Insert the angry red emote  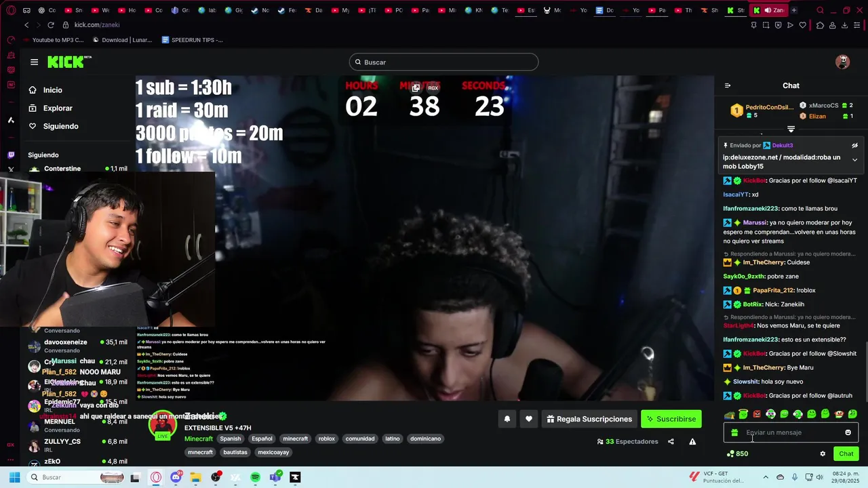click(x=757, y=414)
